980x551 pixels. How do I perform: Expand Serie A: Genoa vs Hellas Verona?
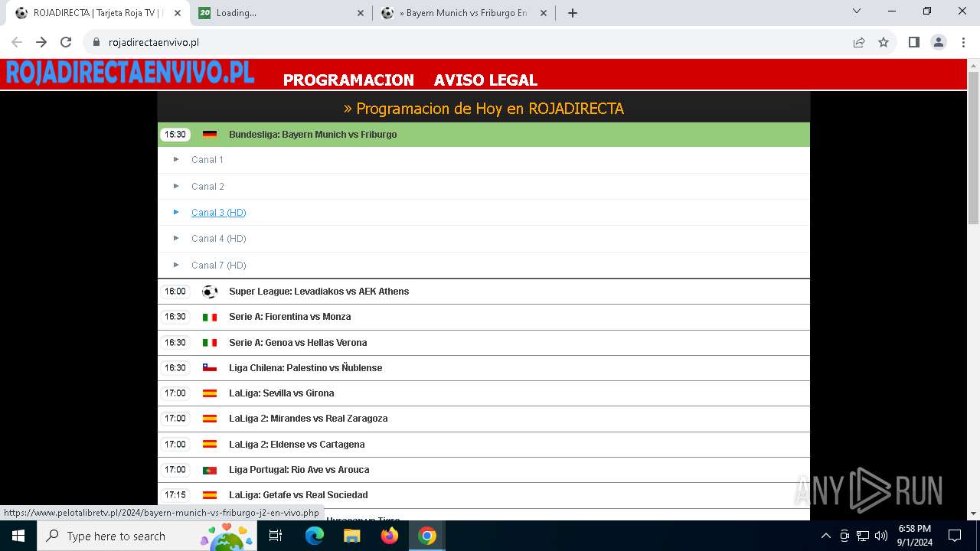tap(484, 343)
